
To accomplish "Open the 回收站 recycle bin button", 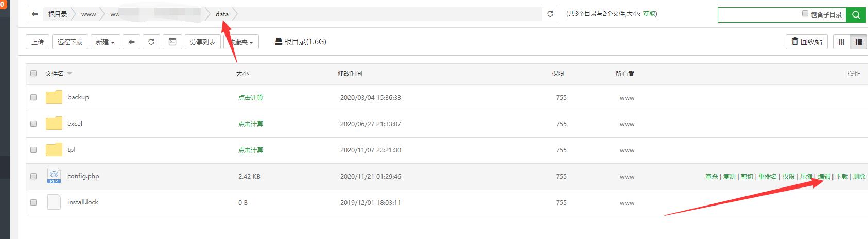I will (806, 42).
